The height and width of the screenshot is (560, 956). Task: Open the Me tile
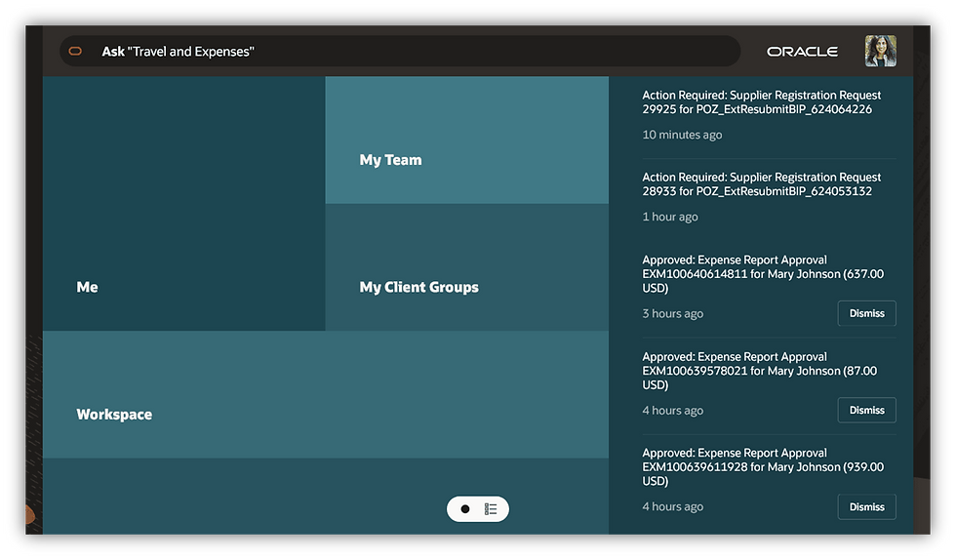pyautogui.click(x=184, y=204)
